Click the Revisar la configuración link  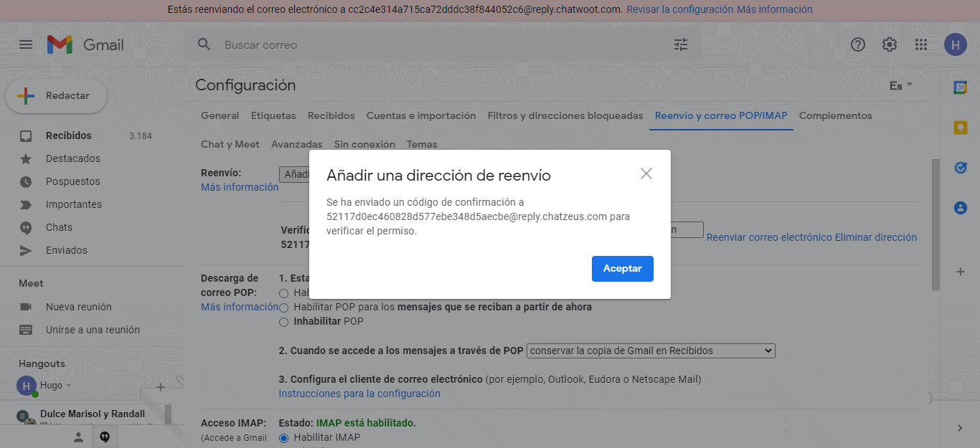(x=679, y=10)
